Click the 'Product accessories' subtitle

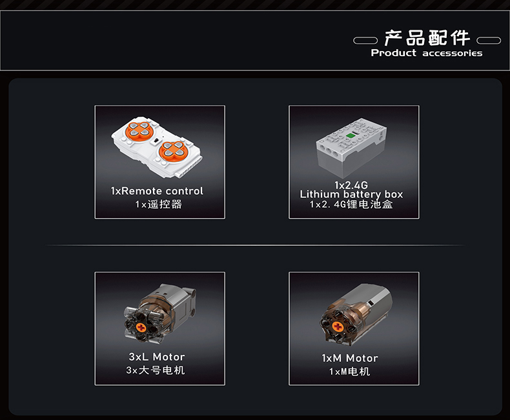427,53
